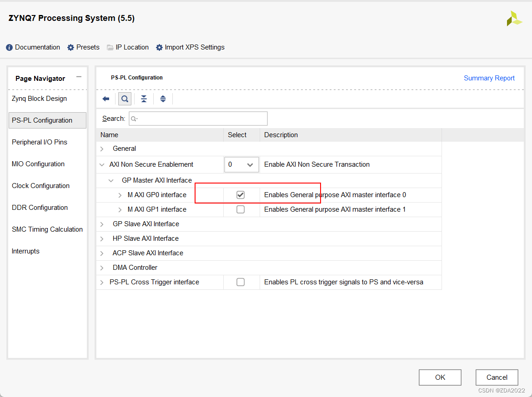Select 'Enables General purpose AXI master interface 0' text

(x=335, y=195)
